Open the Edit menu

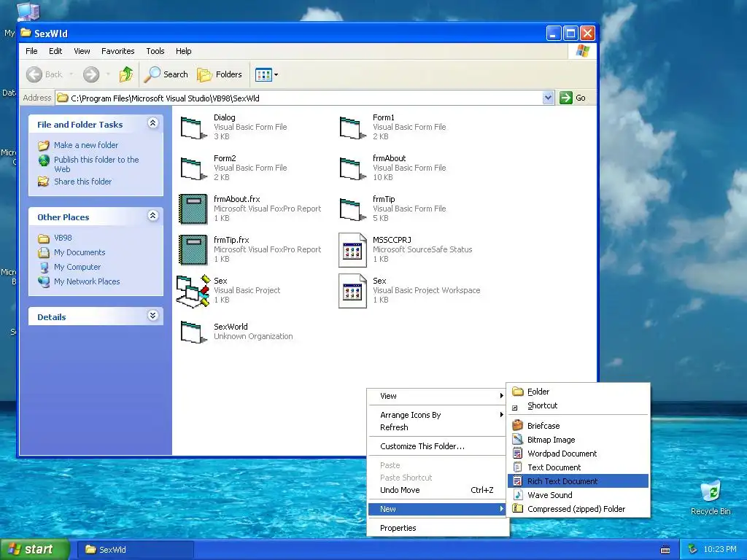[x=55, y=51]
